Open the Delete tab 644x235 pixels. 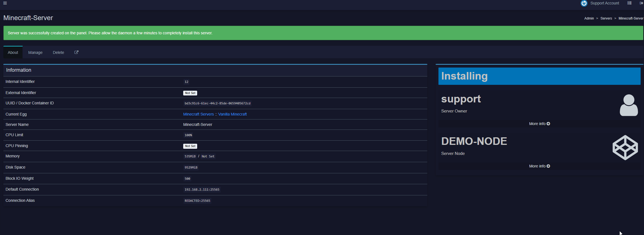point(58,52)
